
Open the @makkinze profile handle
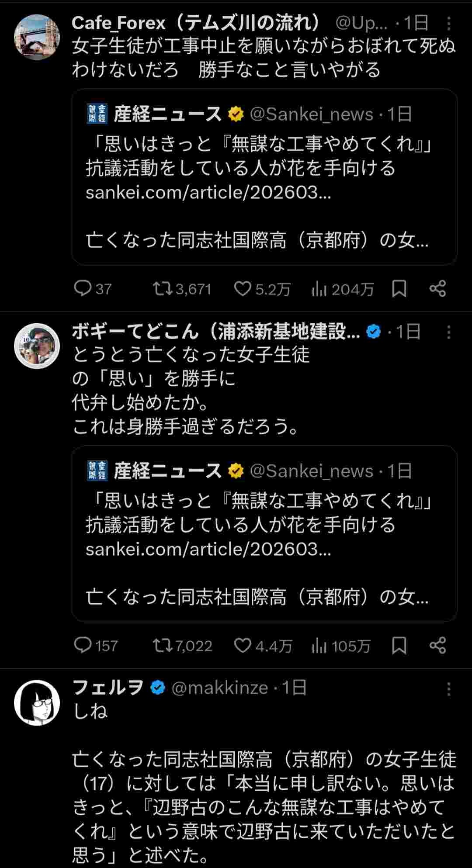tap(219, 688)
